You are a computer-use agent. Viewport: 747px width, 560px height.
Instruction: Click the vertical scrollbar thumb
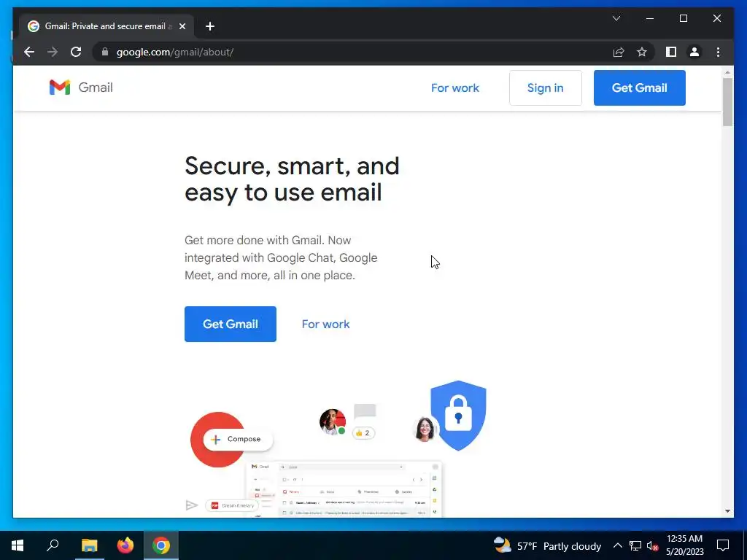click(x=727, y=102)
